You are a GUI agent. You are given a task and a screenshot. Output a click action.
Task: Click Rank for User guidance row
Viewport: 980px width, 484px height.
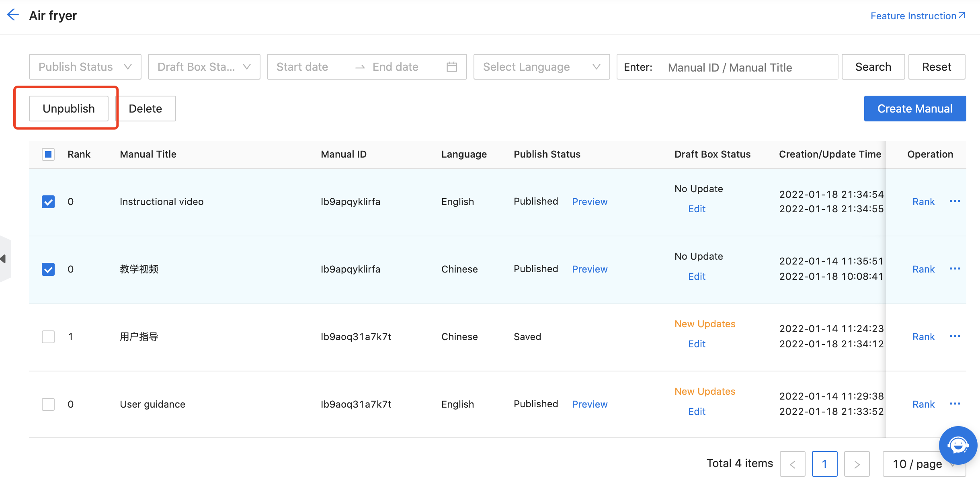pyautogui.click(x=924, y=404)
